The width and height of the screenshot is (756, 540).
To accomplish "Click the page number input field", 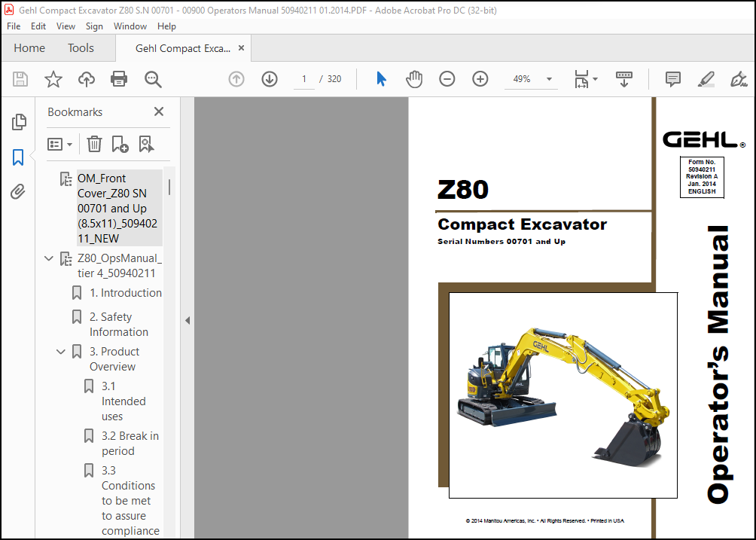I will (x=303, y=79).
